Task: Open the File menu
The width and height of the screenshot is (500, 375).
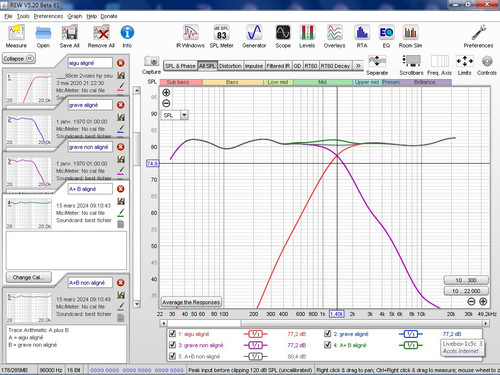Action: click(x=8, y=16)
